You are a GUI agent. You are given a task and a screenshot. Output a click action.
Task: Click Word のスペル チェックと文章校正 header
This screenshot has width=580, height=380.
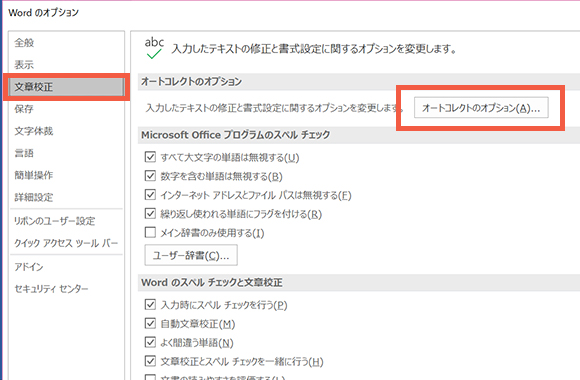pyautogui.click(x=212, y=283)
